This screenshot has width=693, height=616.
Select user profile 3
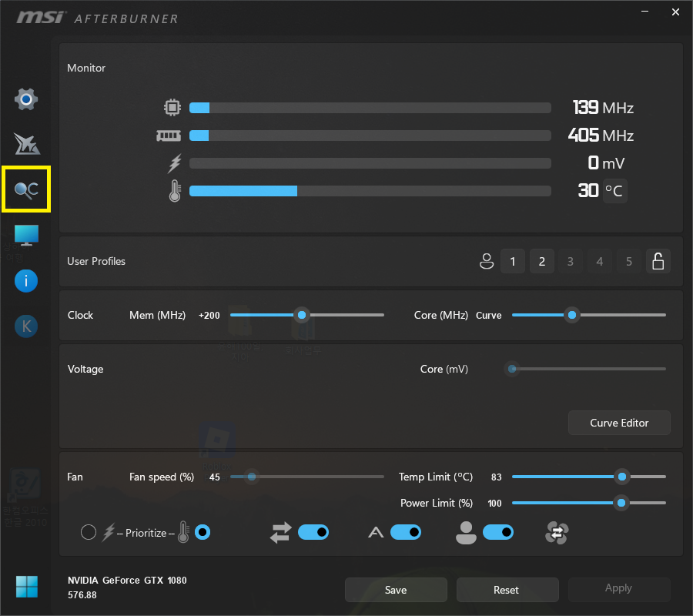(571, 261)
